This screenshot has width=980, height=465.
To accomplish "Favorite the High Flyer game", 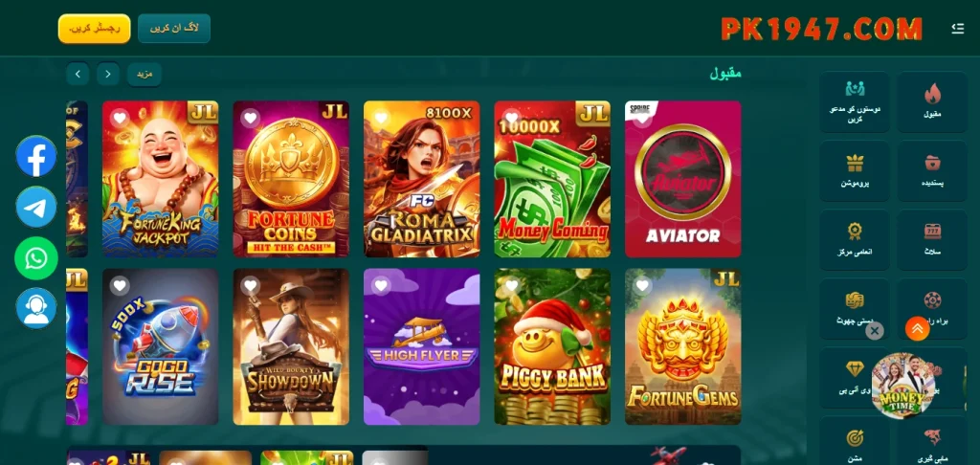I will coord(381,286).
